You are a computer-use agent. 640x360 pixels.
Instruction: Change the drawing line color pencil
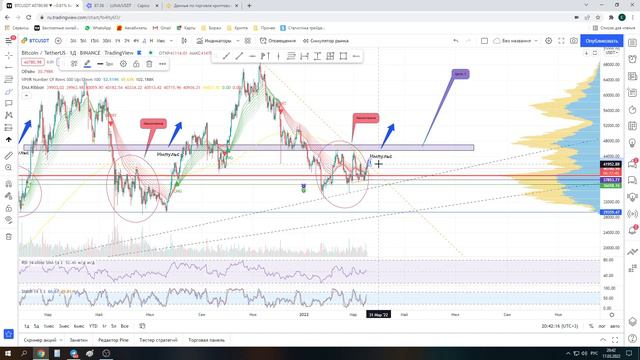(87, 64)
